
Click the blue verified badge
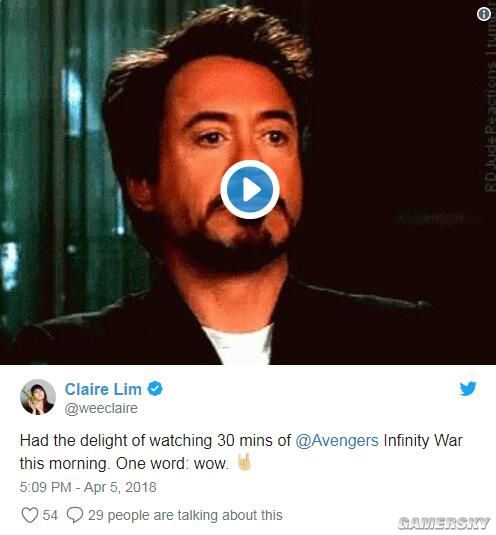[x=155, y=389]
